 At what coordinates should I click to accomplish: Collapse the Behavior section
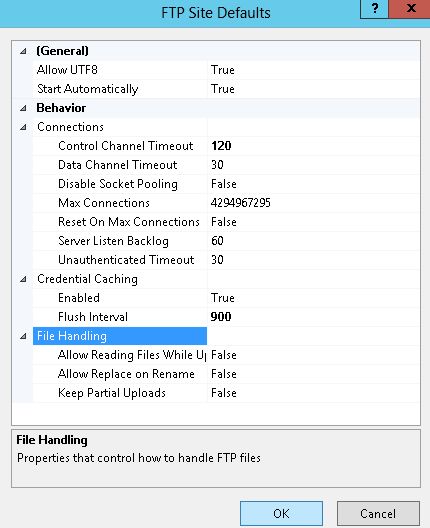23,108
